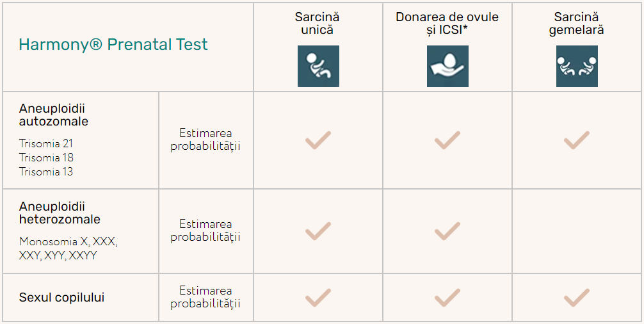Click the Aneuploidii heterozomale row heading

60,213
